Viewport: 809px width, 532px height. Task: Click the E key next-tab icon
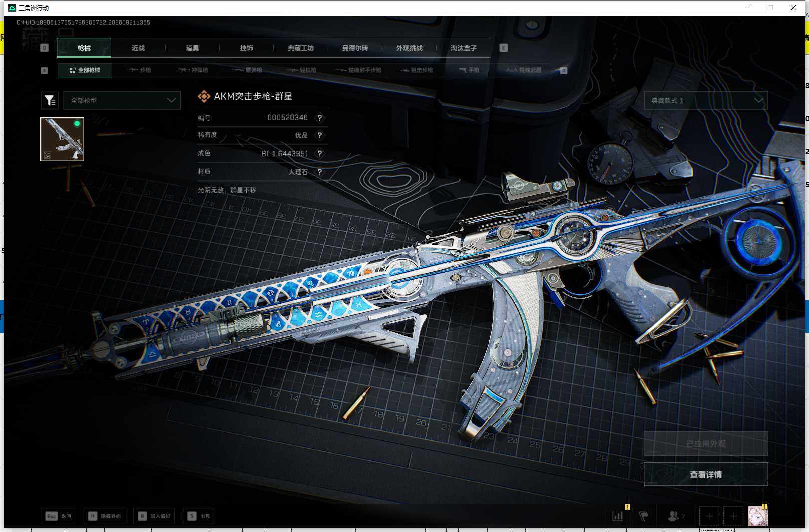tap(504, 48)
